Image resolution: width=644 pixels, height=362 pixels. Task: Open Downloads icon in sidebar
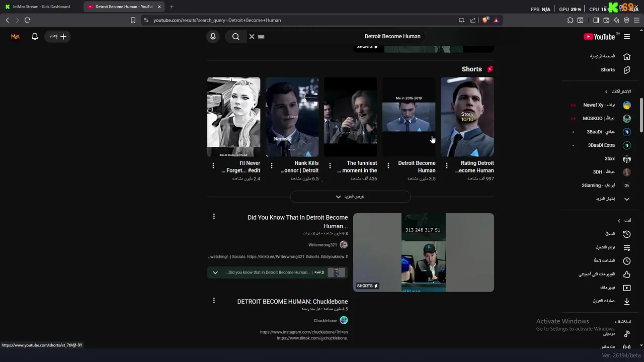627,301
